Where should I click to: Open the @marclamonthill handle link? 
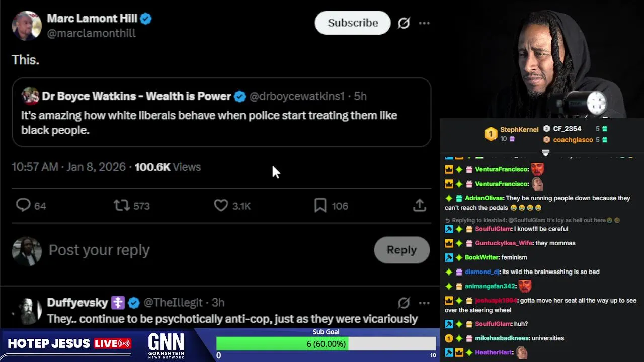(91, 33)
